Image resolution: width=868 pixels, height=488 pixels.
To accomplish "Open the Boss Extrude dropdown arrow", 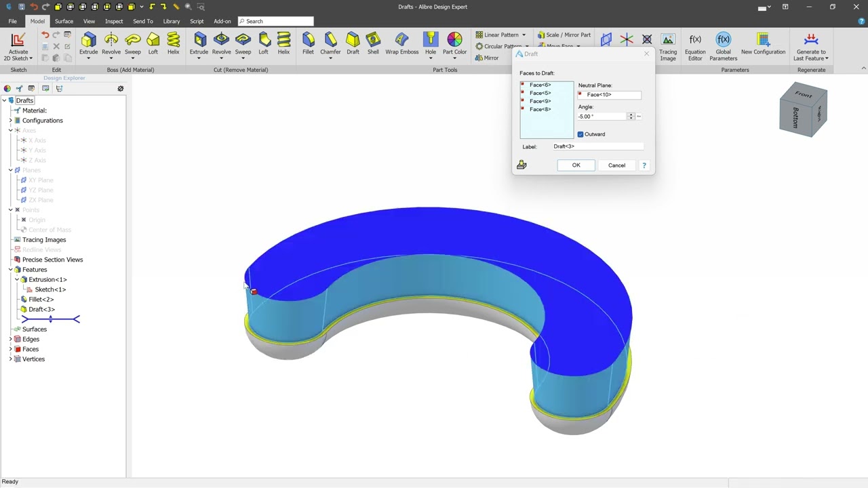I will tap(89, 58).
